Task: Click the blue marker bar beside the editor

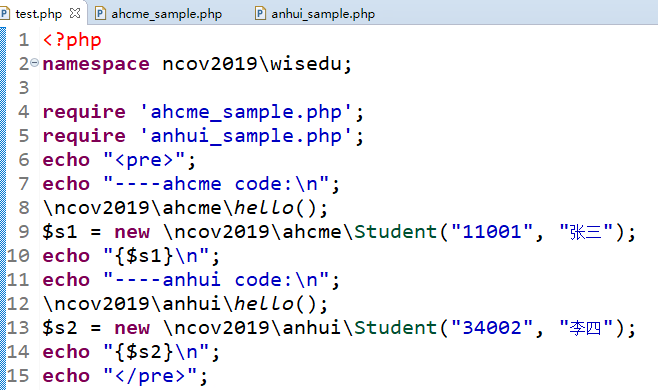Action: 3,208
